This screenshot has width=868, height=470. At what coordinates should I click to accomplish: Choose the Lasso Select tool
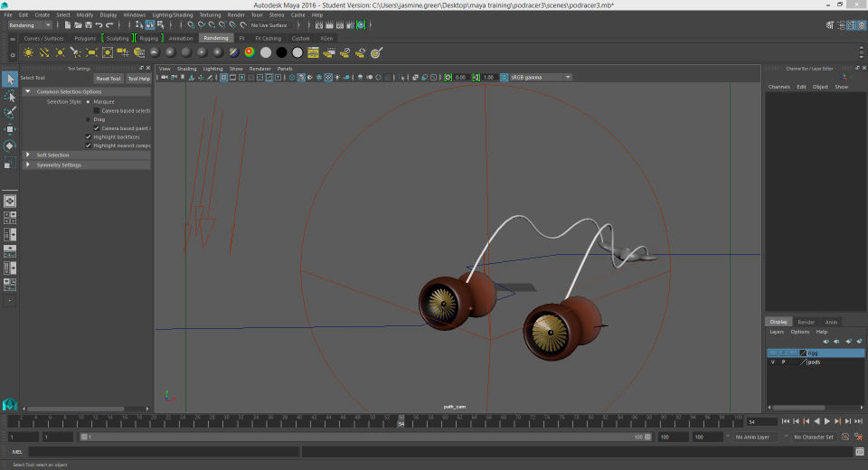[10, 96]
